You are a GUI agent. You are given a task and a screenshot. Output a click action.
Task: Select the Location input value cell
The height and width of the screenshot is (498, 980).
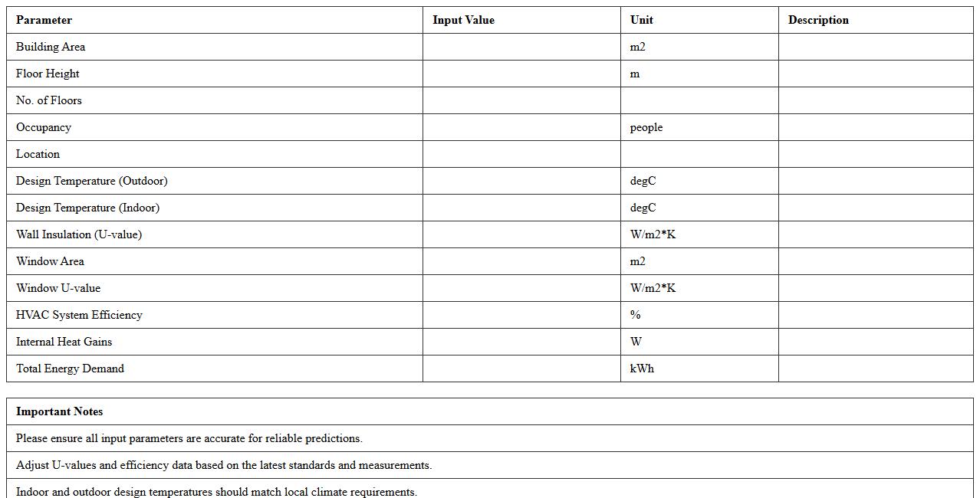521,154
